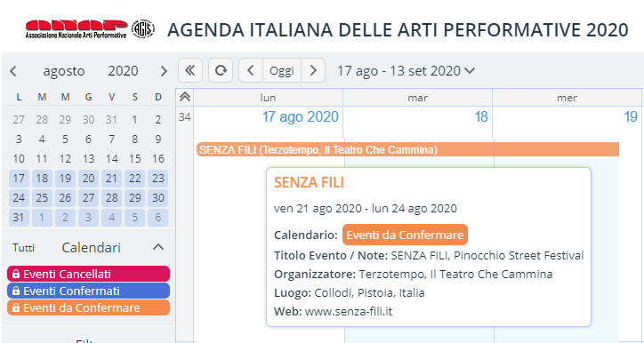Toggle the Eventi da Confermare calendar
644x343 pixels.
[88, 307]
